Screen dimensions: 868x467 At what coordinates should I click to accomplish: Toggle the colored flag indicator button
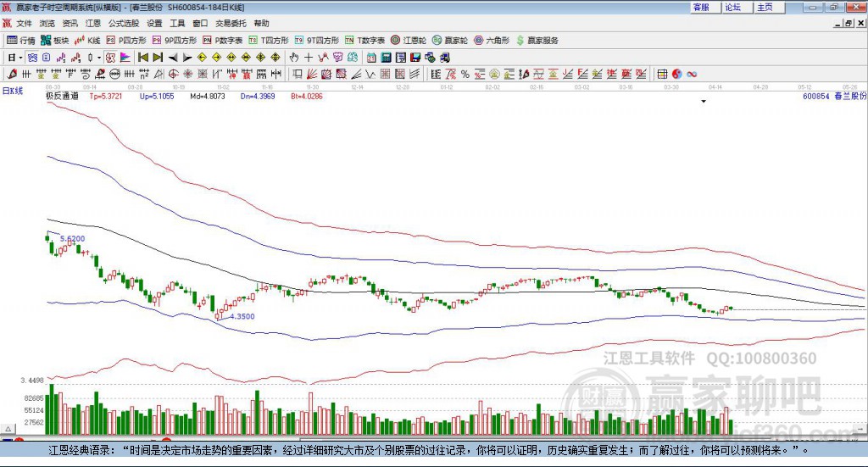pos(125,58)
